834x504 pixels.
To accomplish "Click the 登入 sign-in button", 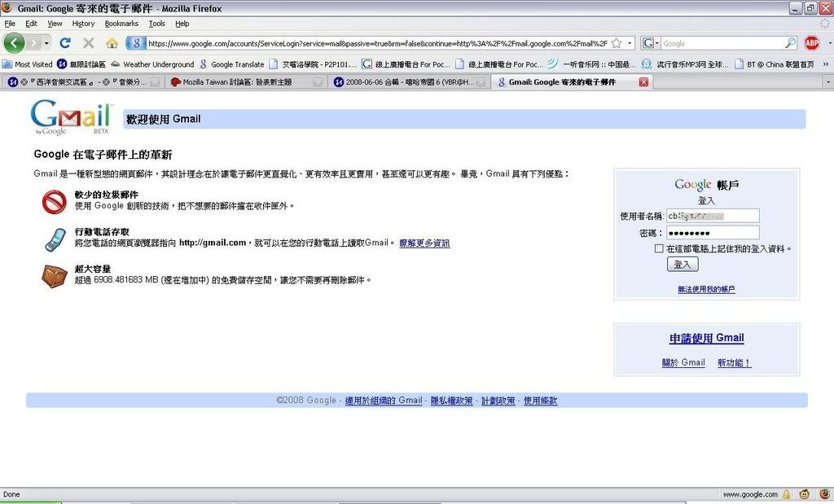I will tap(683, 265).
